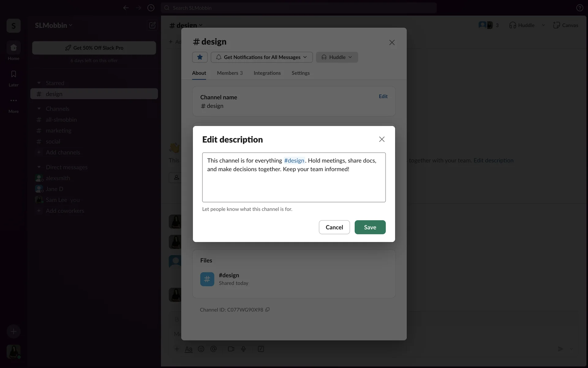Switch to the Members tab

[230, 73]
